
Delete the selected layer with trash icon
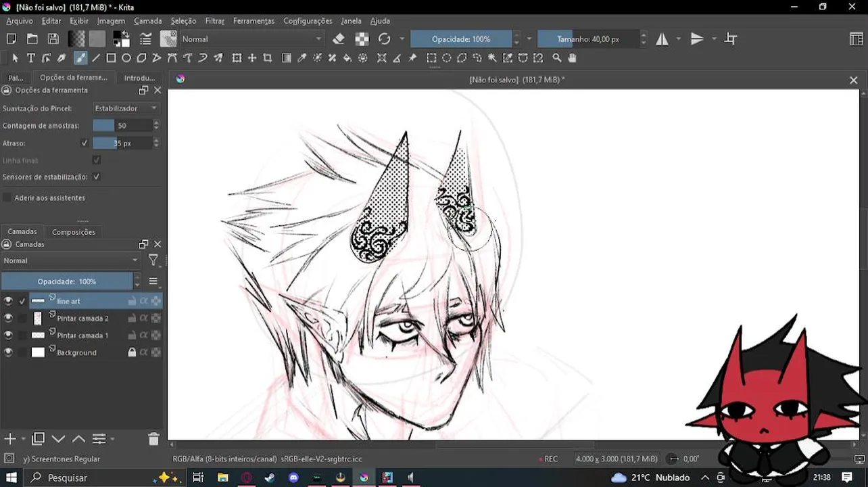[x=153, y=439]
